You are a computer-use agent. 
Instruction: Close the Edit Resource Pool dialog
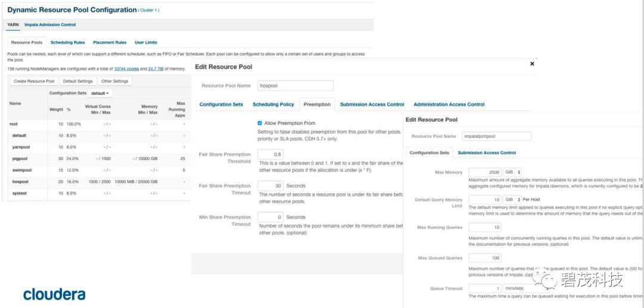coord(532,64)
